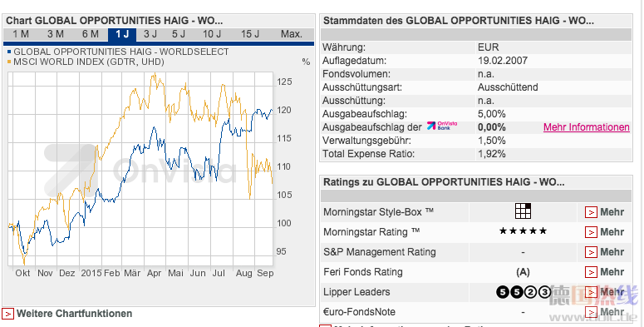Click red arrow icon beside Weitere Chartfunktionen
Viewport: 644px width, 327px height.
click(x=7, y=314)
